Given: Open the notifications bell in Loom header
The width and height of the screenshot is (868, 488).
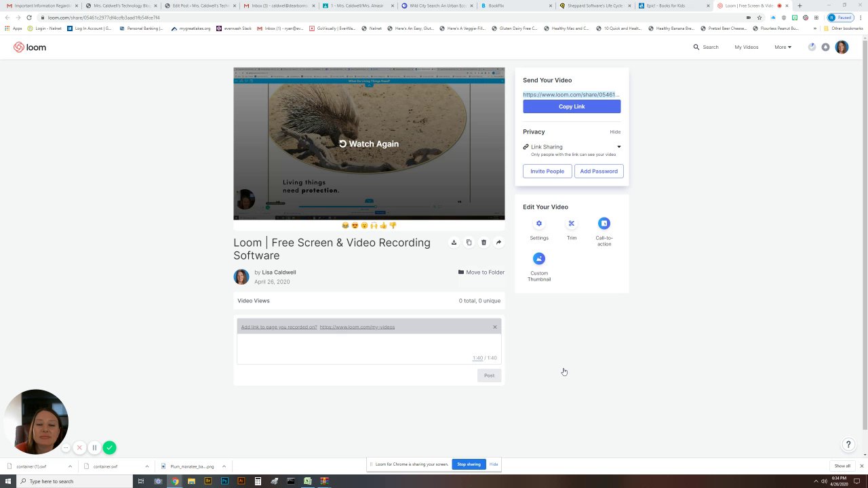Looking at the screenshot, I should pyautogui.click(x=825, y=47).
